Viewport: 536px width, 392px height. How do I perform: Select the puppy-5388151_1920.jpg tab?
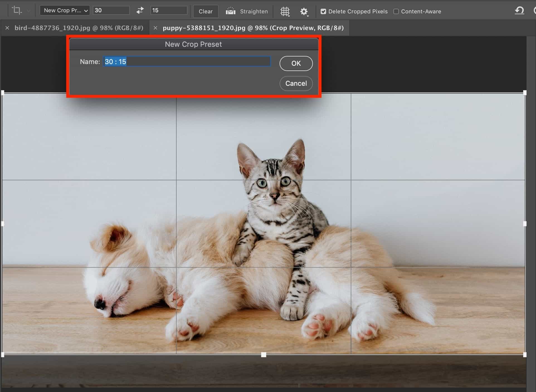tap(253, 28)
